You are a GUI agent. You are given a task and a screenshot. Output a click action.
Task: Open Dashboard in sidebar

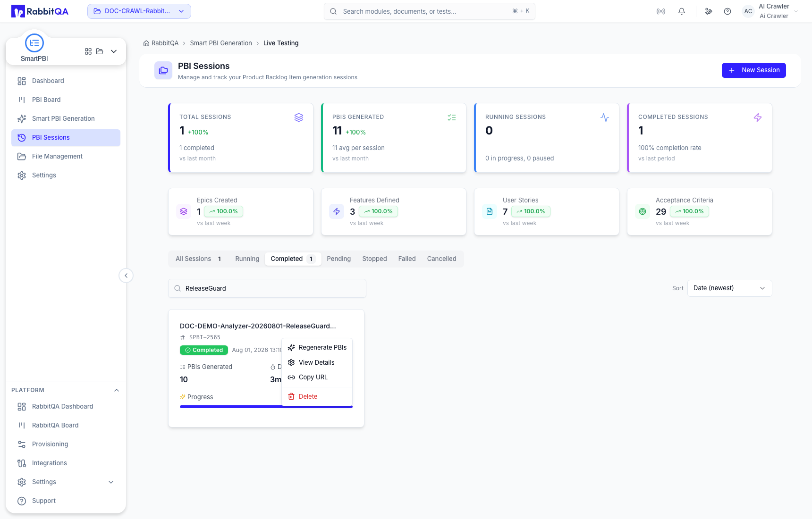coord(66,81)
